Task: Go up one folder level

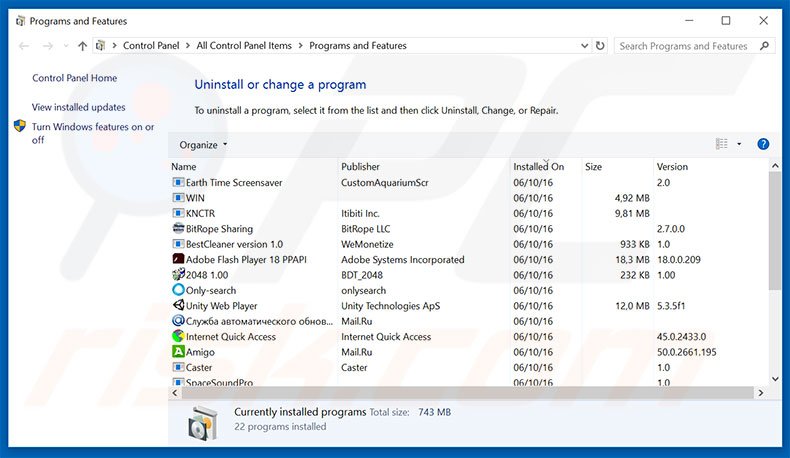Action: tap(82, 46)
